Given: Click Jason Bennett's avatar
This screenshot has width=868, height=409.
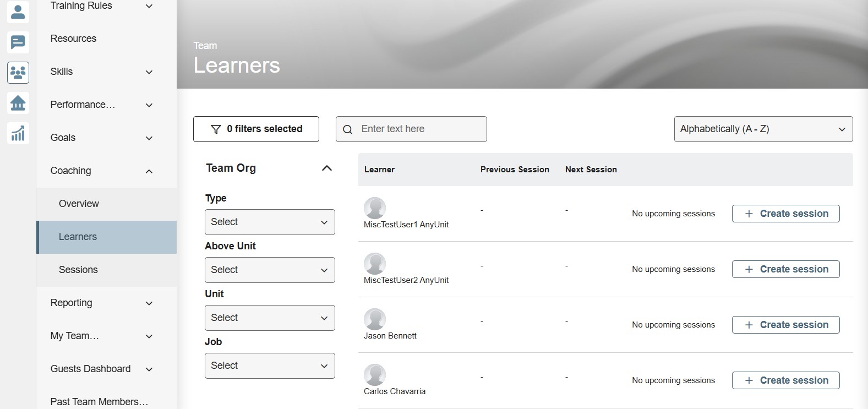Looking at the screenshot, I should click(375, 319).
